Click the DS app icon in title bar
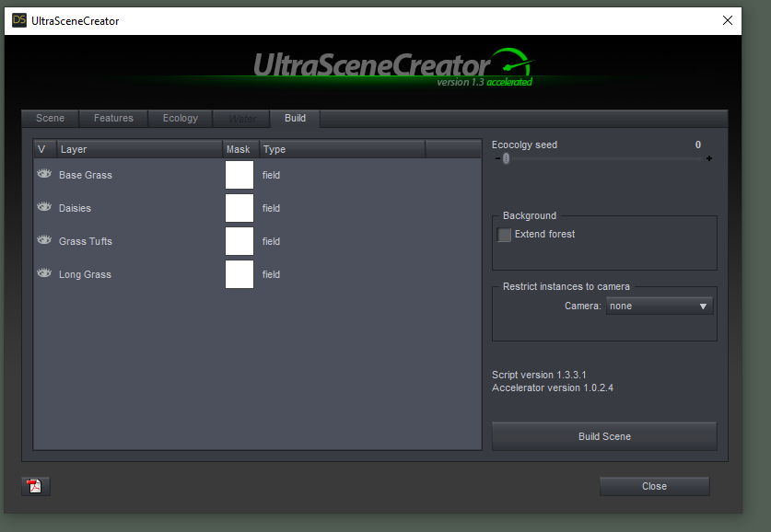Viewport: 771px width, 532px height. click(x=19, y=20)
